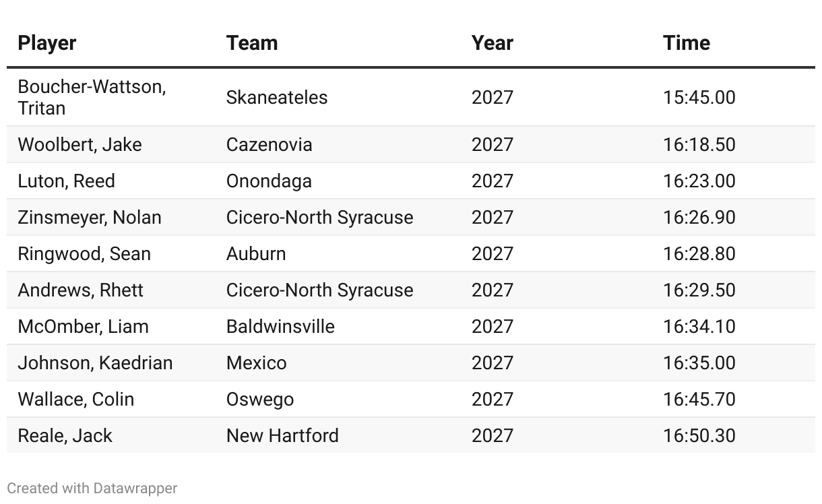Click the 16:35.00 time value
The image size is (822, 504).
pos(699,363)
